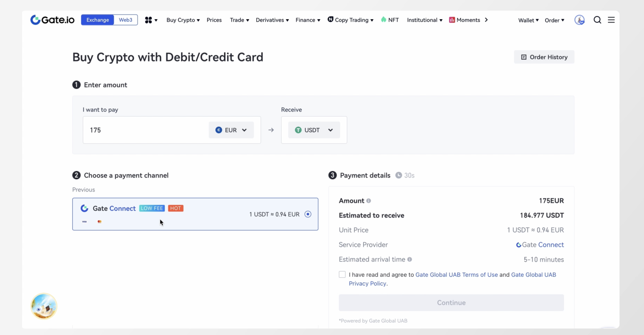Click the Amount info icon
Screen dimensions: 644x335
pyautogui.click(x=368, y=201)
